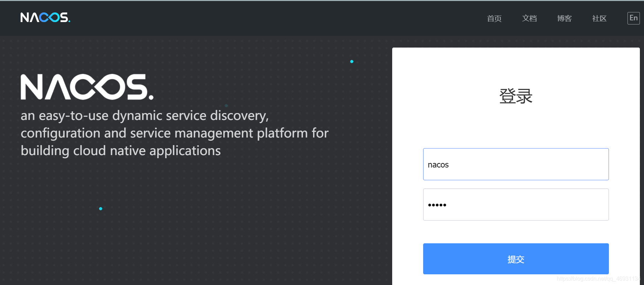Open the 社区 community navigation link
Image resolution: width=644 pixels, height=285 pixels.
click(599, 18)
